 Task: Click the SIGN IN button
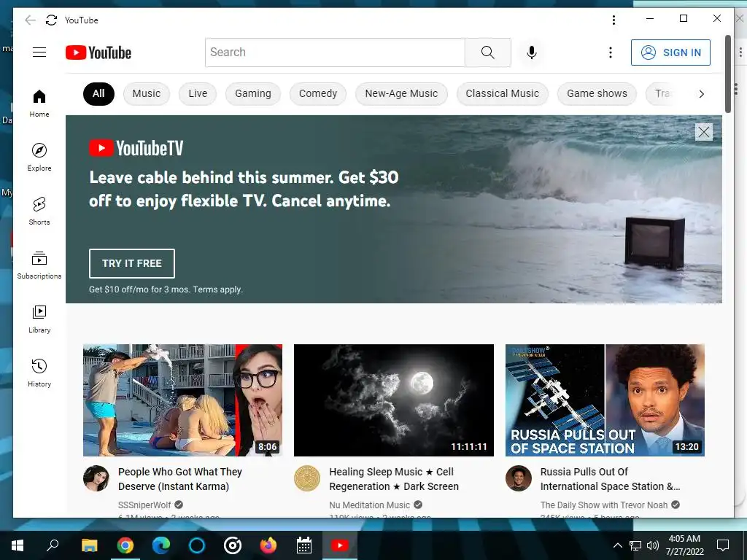671,52
